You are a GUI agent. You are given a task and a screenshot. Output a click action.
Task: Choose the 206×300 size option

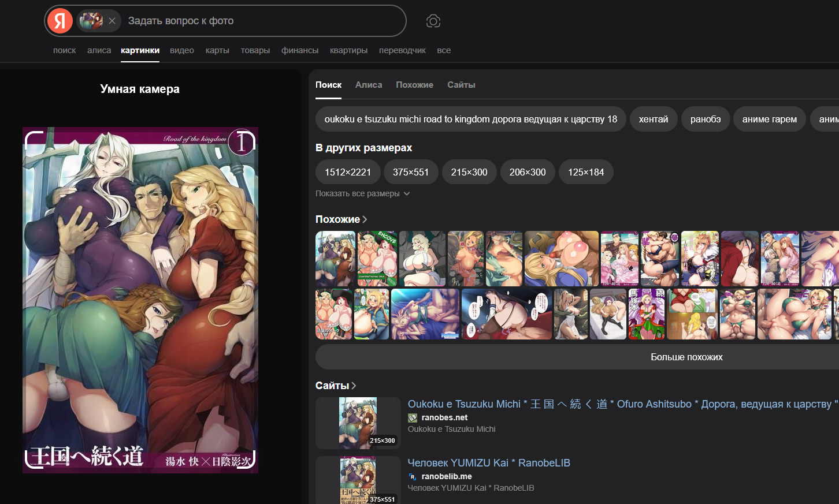[x=528, y=172]
